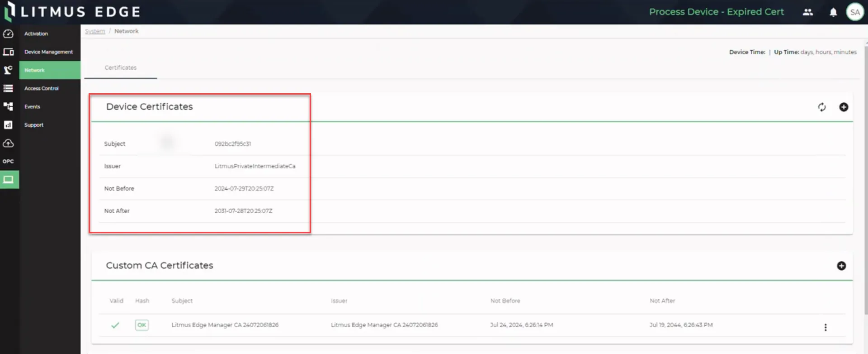Click the highlighted System monitor sidebar icon
The height and width of the screenshot is (354, 868).
tap(9, 180)
